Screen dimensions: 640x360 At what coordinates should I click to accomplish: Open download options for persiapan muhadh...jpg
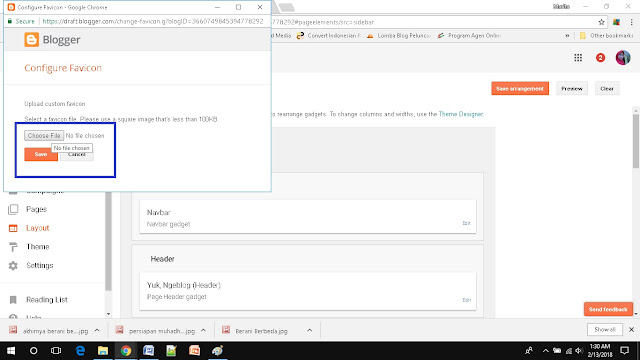pyautogui.click(x=203, y=331)
